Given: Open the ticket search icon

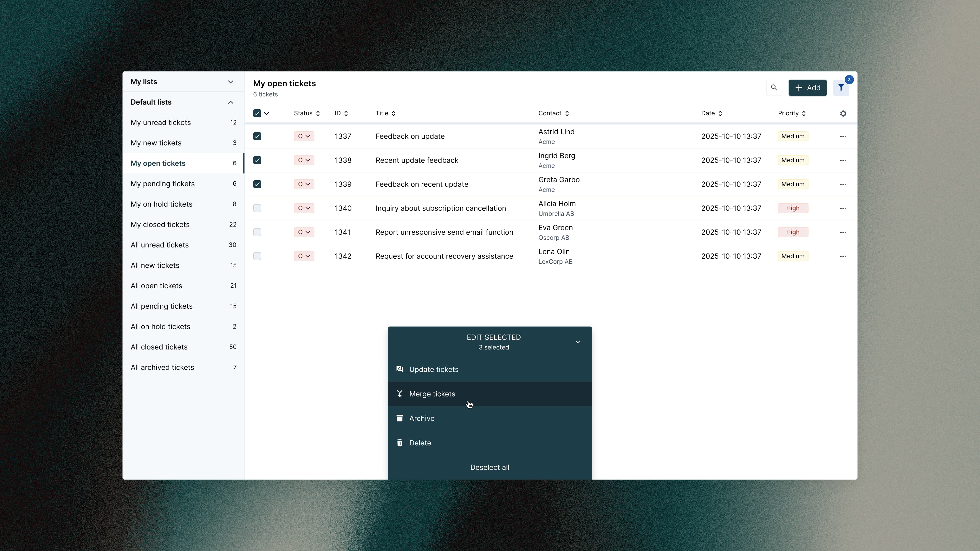Looking at the screenshot, I should (774, 87).
